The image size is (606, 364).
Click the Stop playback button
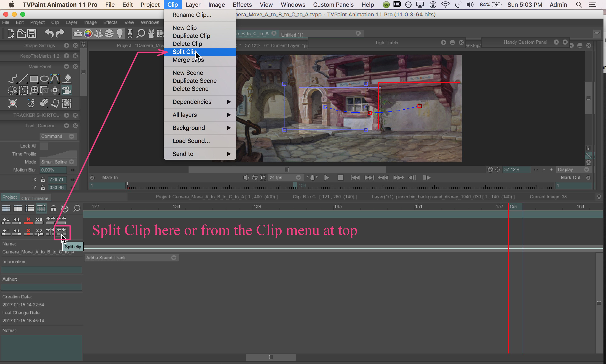pos(340,178)
